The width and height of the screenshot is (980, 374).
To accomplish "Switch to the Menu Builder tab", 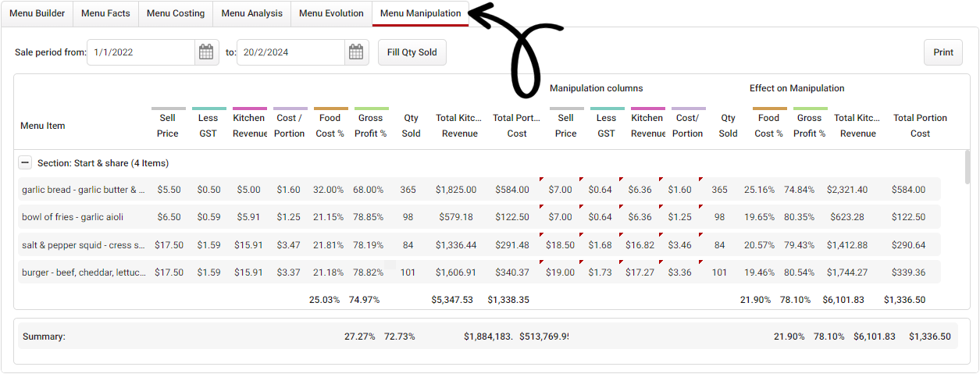I will tap(37, 13).
